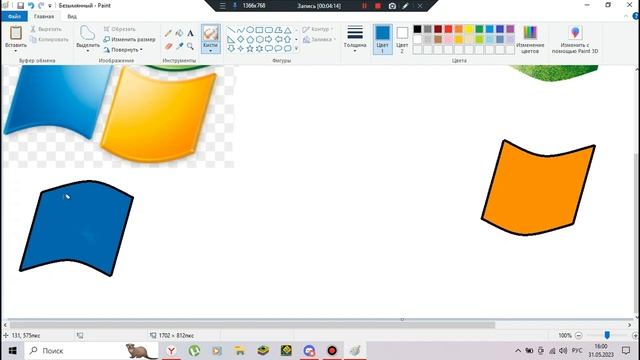
Task: Open Yandex browser from taskbar
Action: coord(171,351)
